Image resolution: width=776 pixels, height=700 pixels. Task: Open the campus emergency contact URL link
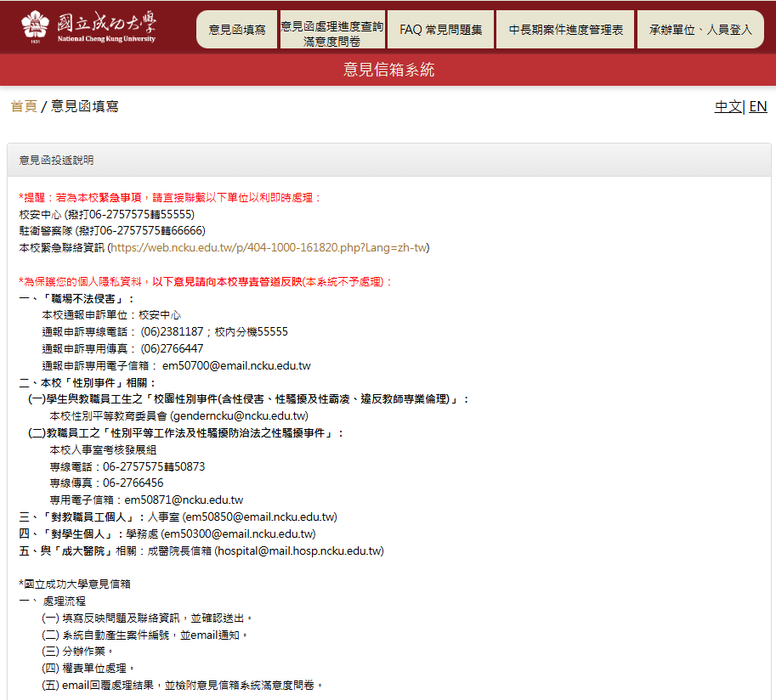point(269,248)
